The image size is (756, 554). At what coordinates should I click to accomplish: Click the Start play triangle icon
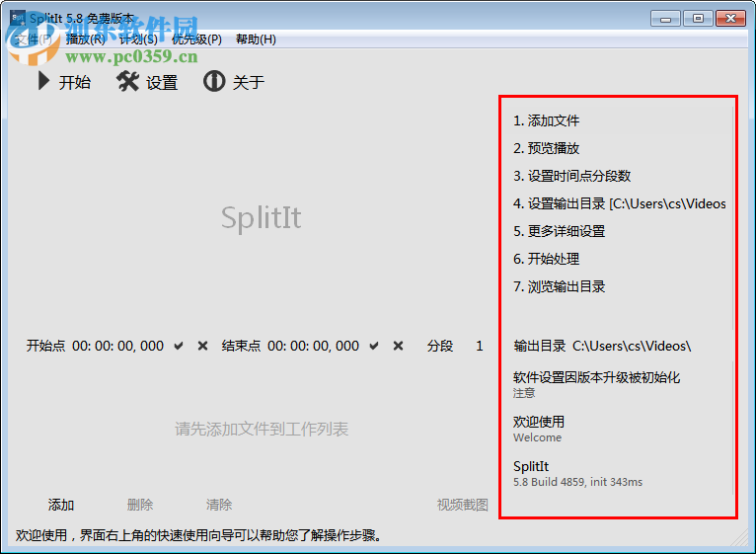[43, 82]
